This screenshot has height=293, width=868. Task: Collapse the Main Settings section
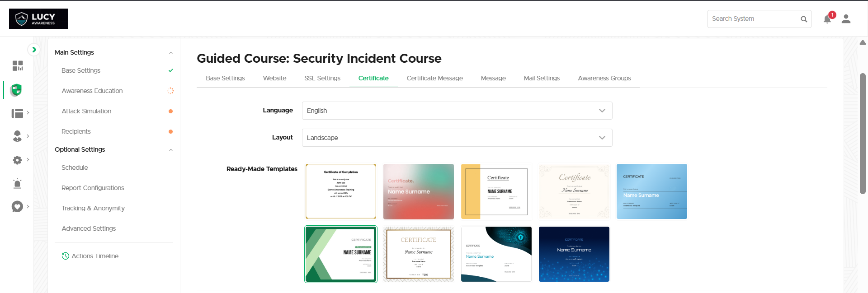(170, 53)
